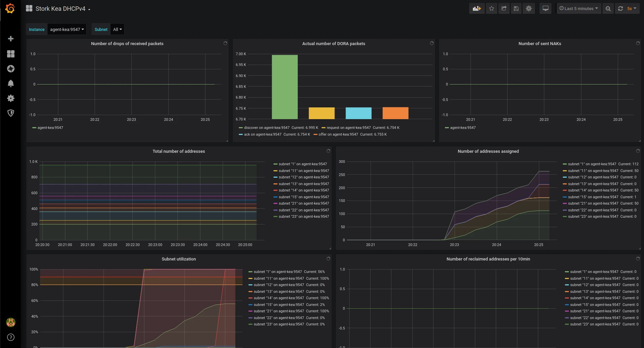The height and width of the screenshot is (348, 644).
Task: Open the Create plus menu in sidebar
Action: pyautogui.click(x=11, y=39)
